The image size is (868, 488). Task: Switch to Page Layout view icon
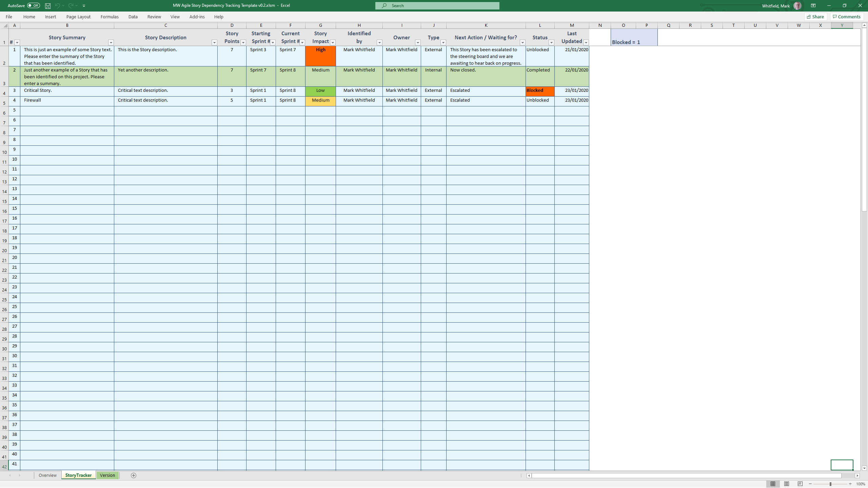pyautogui.click(x=787, y=484)
